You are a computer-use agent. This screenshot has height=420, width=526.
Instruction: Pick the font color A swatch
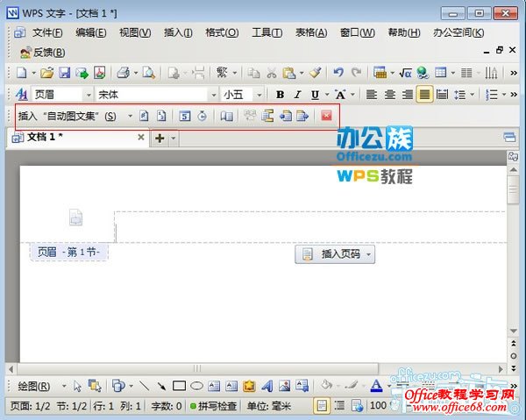(x=376, y=386)
